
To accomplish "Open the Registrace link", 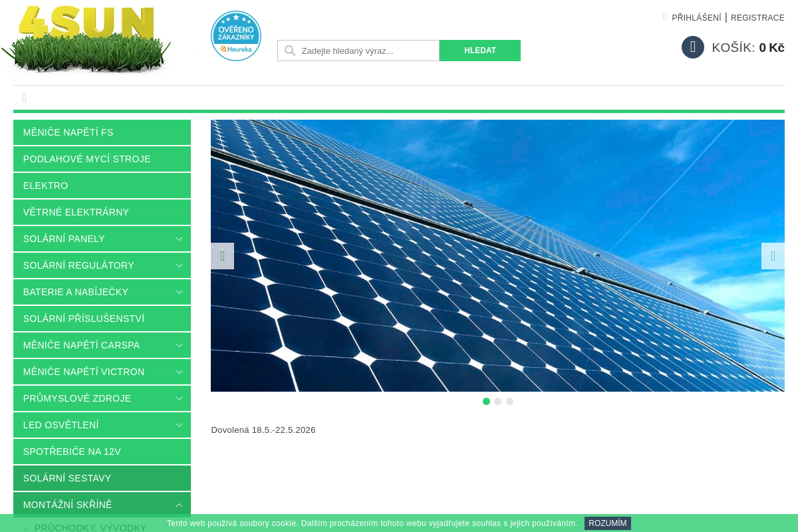I will (x=757, y=18).
